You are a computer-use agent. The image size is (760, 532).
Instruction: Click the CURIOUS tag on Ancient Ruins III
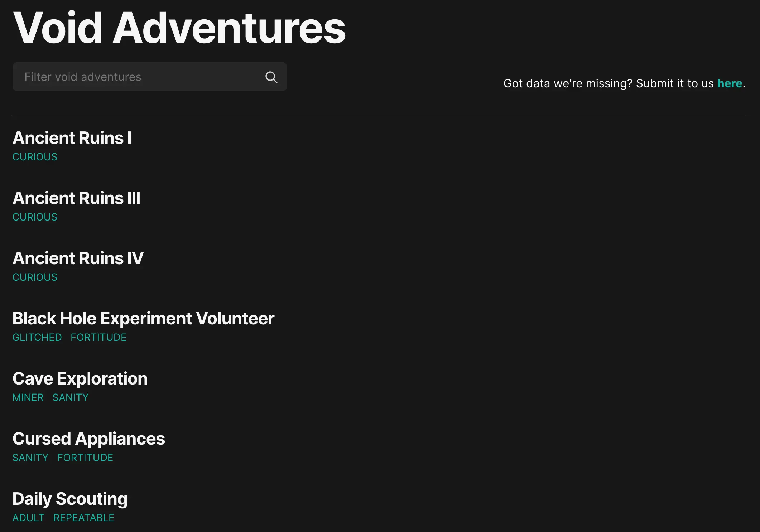click(x=34, y=217)
